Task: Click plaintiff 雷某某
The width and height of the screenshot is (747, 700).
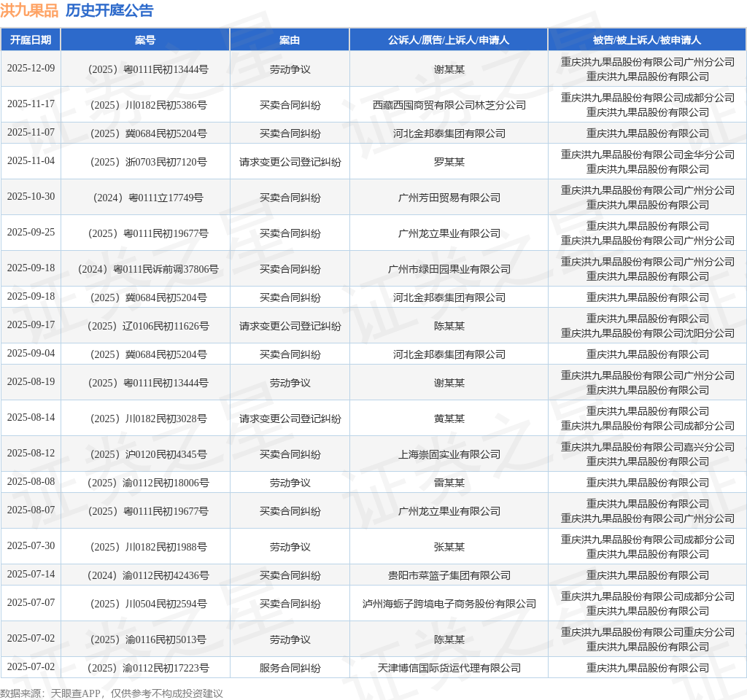Action: coord(449,483)
